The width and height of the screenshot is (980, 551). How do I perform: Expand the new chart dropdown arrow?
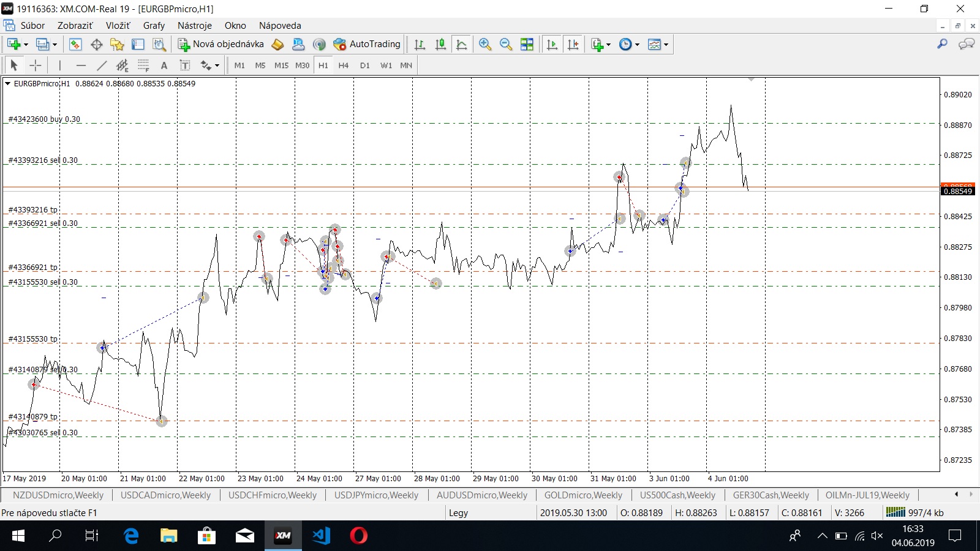coord(26,45)
